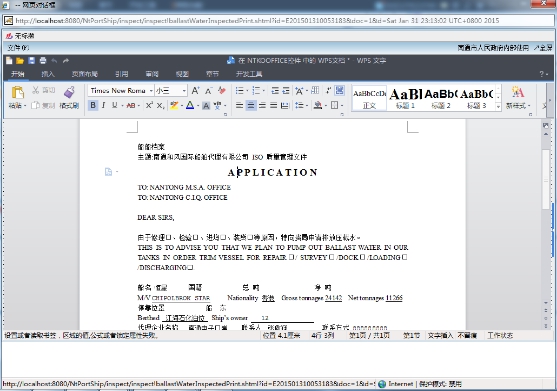Click the 格式刷 label button
The width and height of the screenshot is (557, 391).
click(x=69, y=105)
